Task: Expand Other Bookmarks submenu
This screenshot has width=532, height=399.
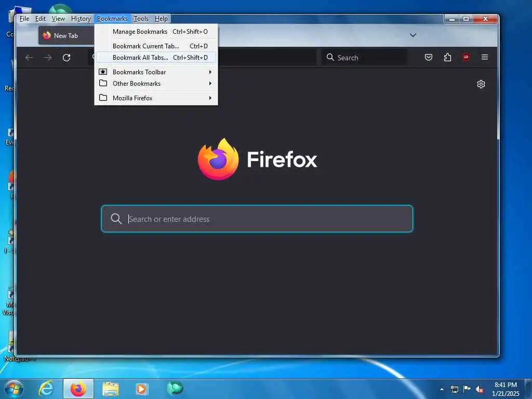Action: (210, 84)
